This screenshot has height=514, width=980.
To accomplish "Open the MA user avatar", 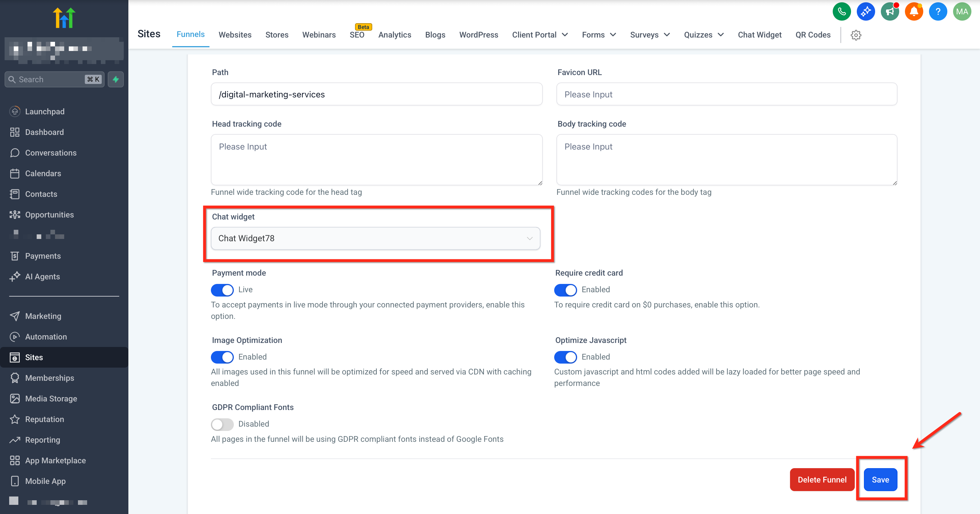I will (962, 11).
